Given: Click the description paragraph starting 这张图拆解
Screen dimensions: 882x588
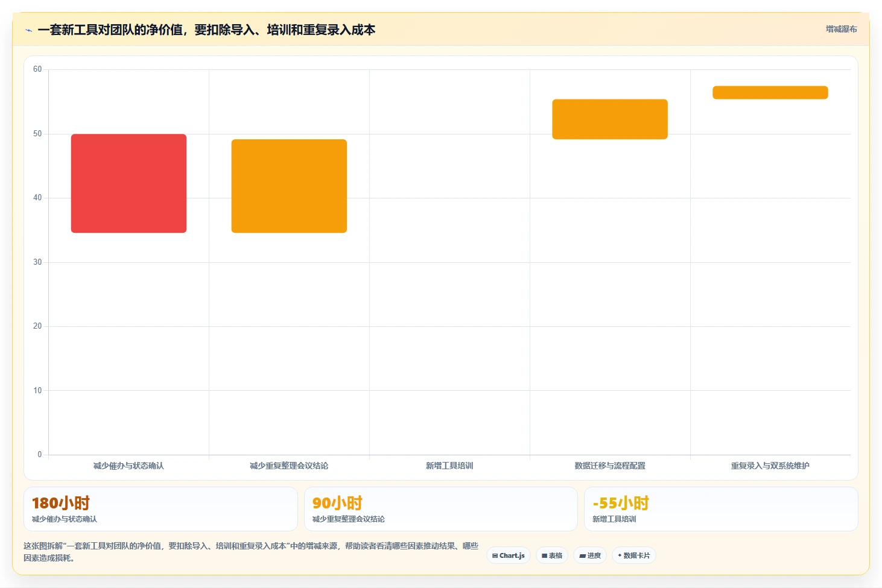Looking at the screenshot, I should point(251,552).
